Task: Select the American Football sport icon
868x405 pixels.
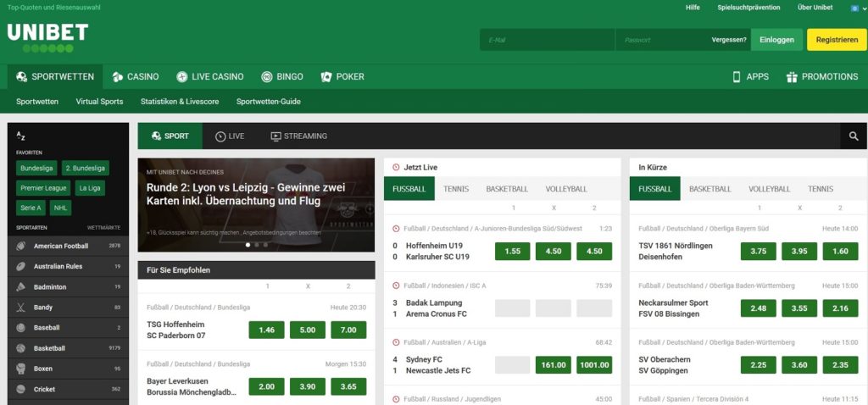Action: click(x=21, y=246)
